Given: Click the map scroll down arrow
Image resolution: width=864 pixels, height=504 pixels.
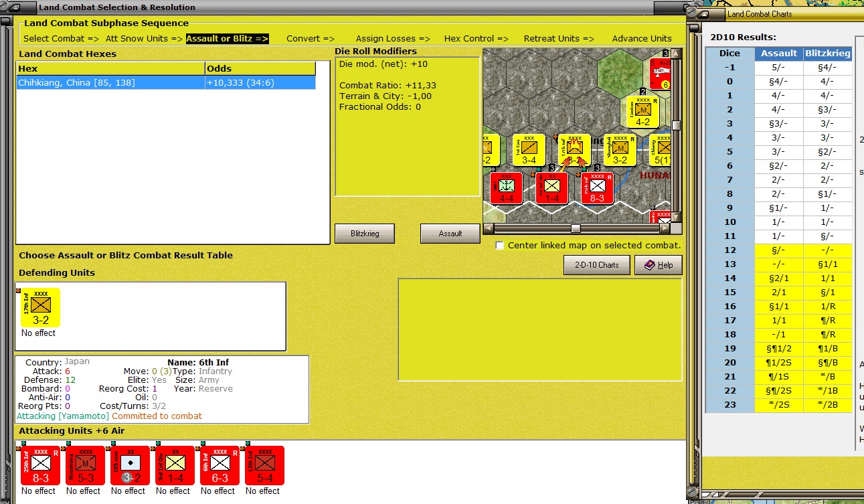Looking at the screenshot, I should [x=677, y=218].
